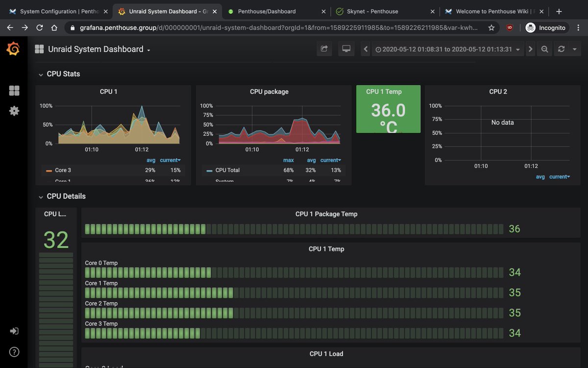The width and height of the screenshot is (588, 368).
Task: Refresh the dashboard with the refresh icon
Action: (x=562, y=49)
